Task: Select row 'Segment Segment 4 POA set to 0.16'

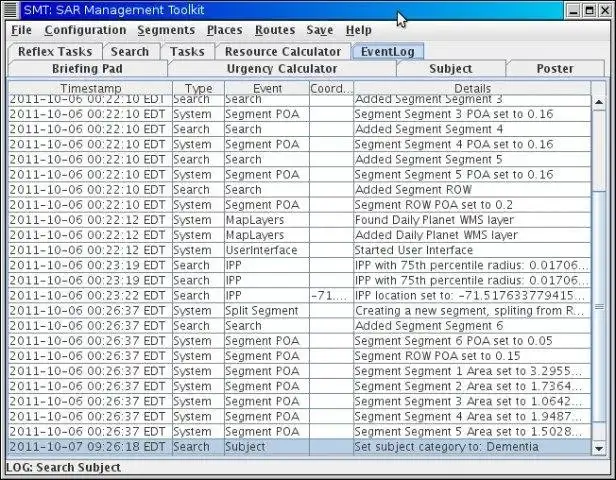Action: click(299, 144)
